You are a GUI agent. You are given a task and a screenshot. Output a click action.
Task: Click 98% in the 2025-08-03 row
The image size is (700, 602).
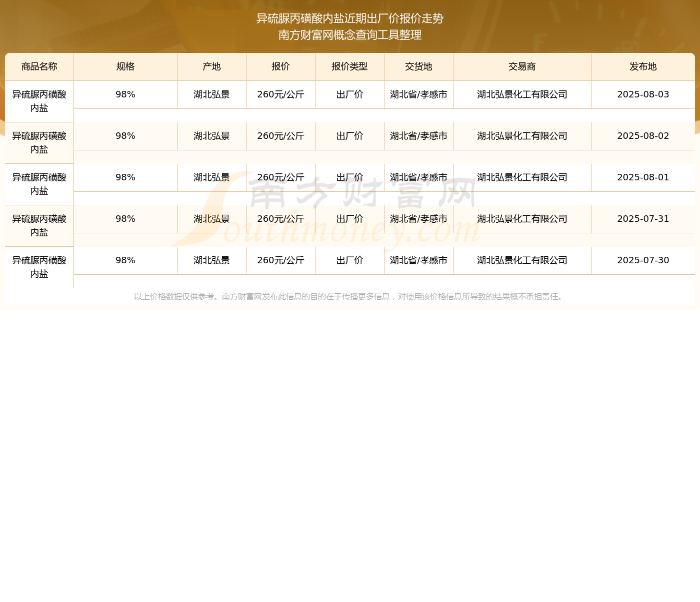coord(125,95)
